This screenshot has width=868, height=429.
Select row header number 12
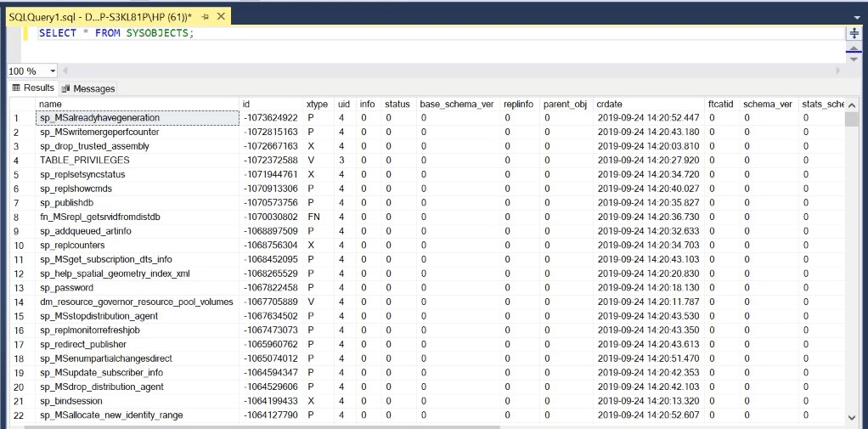point(22,274)
